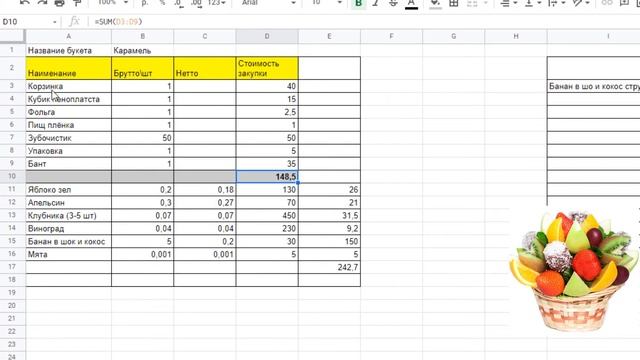Click the 'Нетто' header cell
The image size is (640, 360).
pos(204,68)
